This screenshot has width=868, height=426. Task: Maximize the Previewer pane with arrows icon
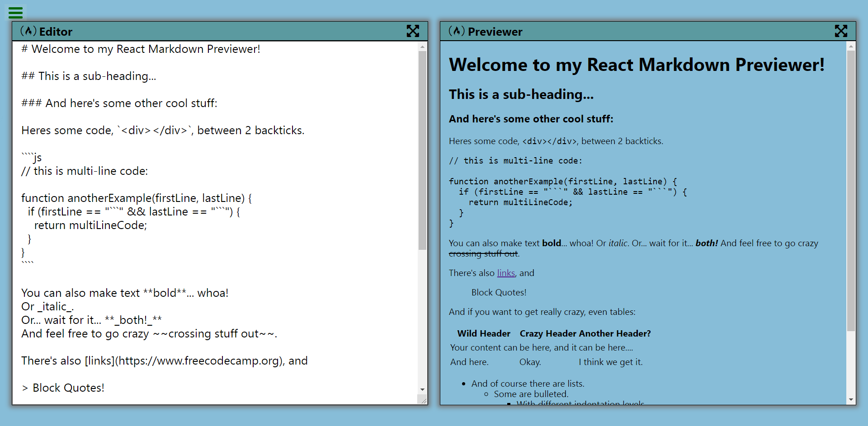click(x=841, y=31)
